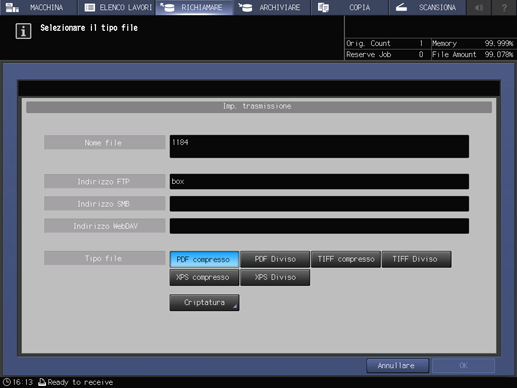The width and height of the screenshot is (517, 388).
Task: Click the info icon beside the message
Action: 23,31
